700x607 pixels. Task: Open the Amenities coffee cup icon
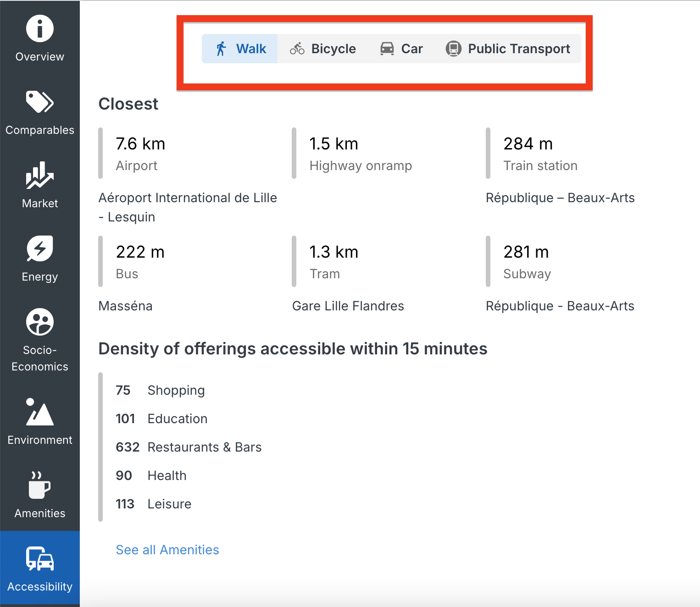pos(40,485)
